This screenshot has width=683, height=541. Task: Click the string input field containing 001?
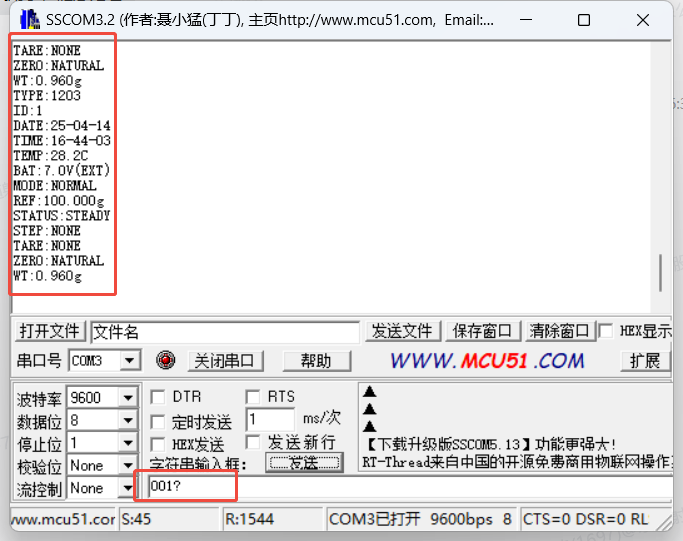pos(409,487)
